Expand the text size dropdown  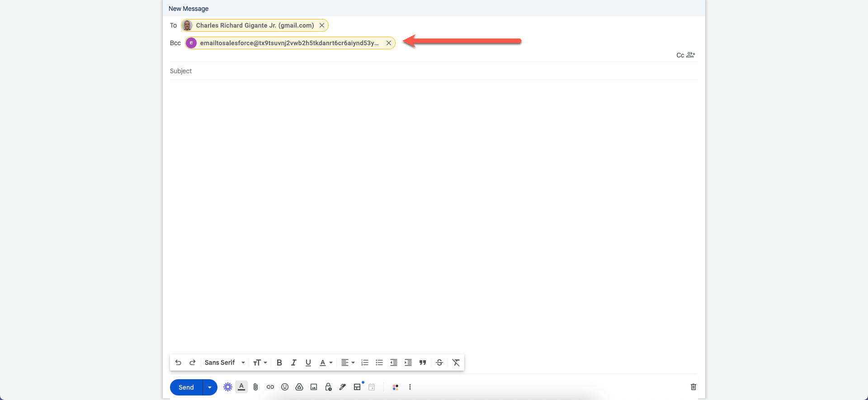tap(260, 362)
